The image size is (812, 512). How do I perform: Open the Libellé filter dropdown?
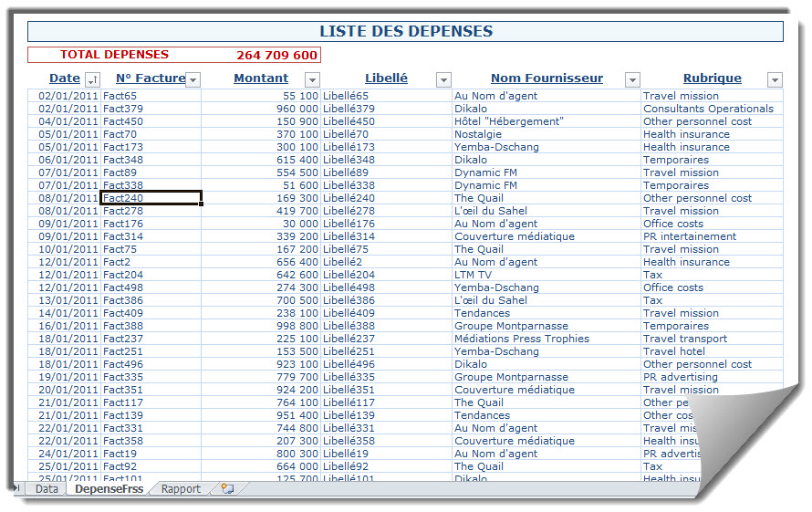pyautogui.click(x=443, y=79)
